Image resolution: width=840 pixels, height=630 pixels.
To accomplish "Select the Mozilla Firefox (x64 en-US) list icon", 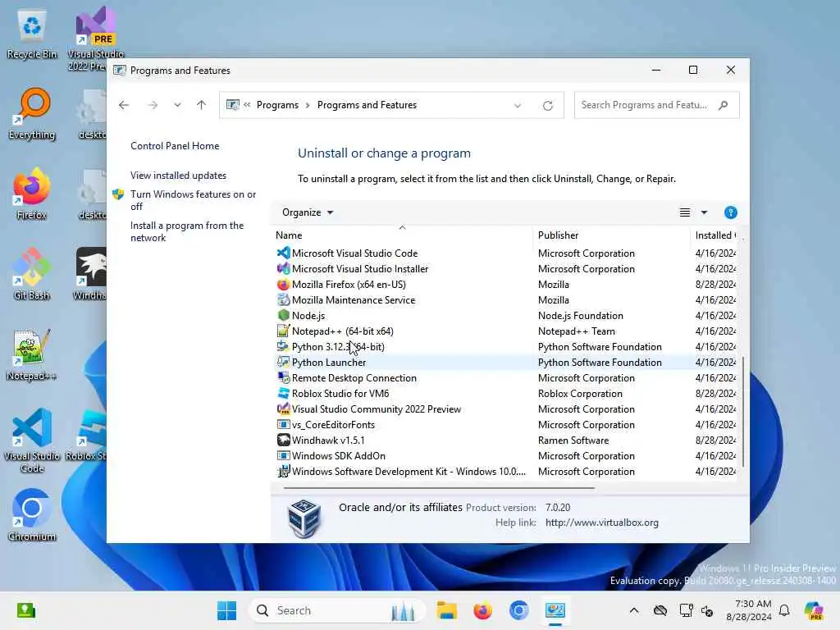I will point(283,284).
